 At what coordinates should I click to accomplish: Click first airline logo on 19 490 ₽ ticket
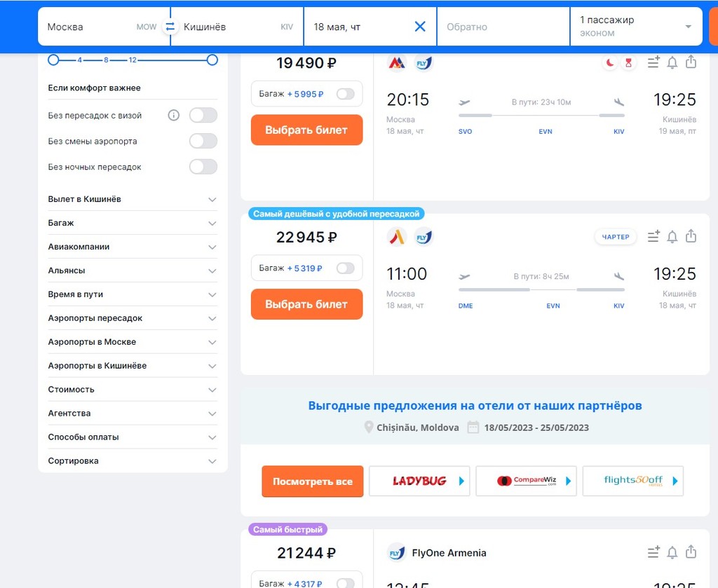tap(397, 62)
